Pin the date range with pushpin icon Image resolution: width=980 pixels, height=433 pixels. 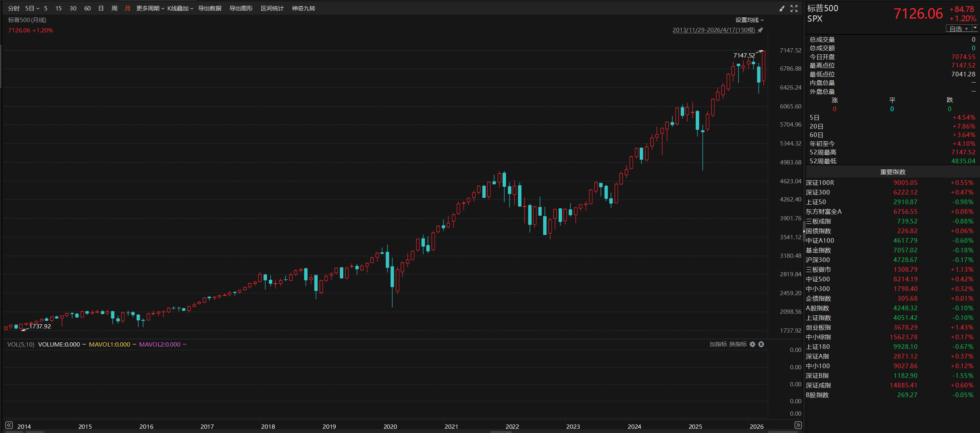[760, 30]
